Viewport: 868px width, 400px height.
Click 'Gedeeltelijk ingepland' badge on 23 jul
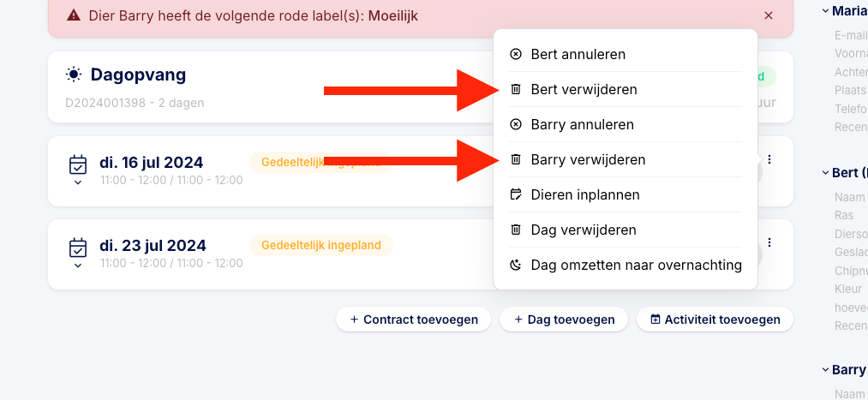(x=320, y=245)
